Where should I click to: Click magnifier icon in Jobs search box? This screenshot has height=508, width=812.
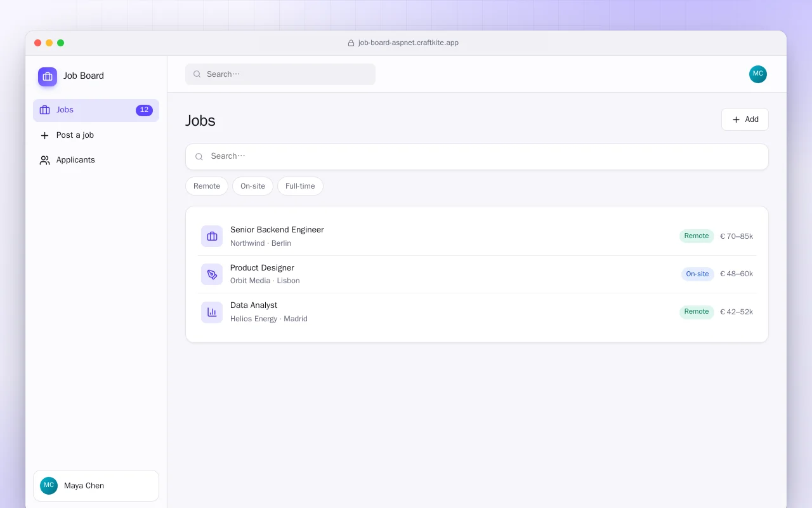click(199, 157)
